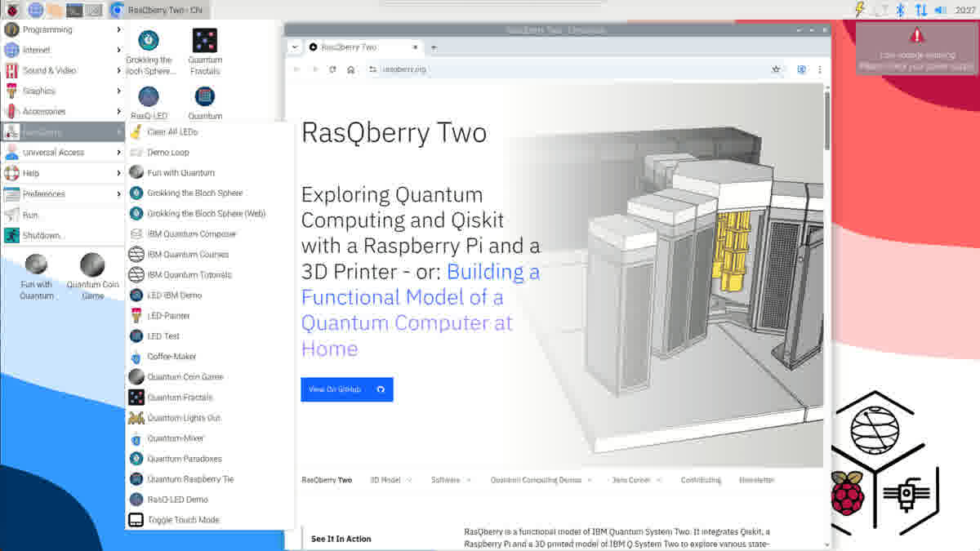Select Demo Loop in RasQberry menu

[x=210, y=152]
